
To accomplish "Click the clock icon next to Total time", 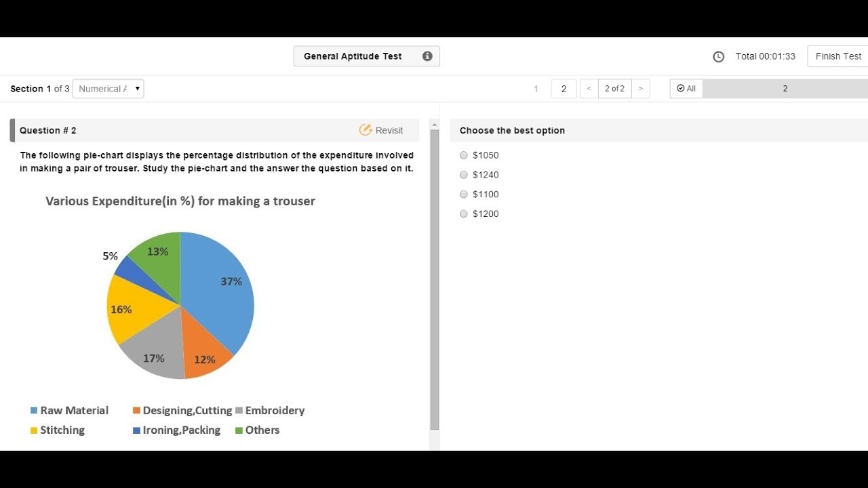I will [x=719, y=57].
